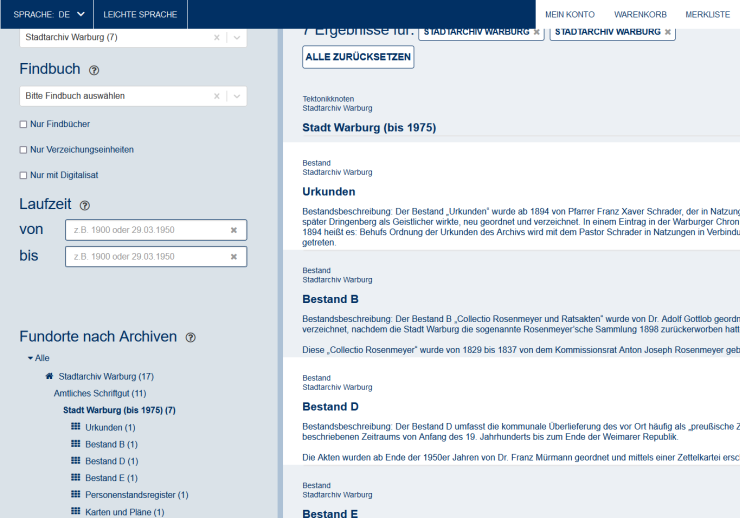The height and width of the screenshot is (518, 740).
Task: Click grid icon beside Bestand E (1)
Action: 76,477
